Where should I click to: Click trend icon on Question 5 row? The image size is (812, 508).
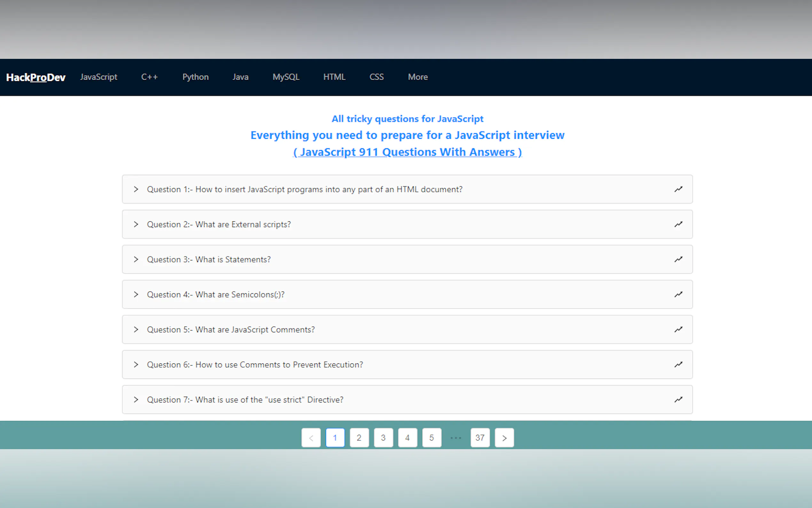678,329
